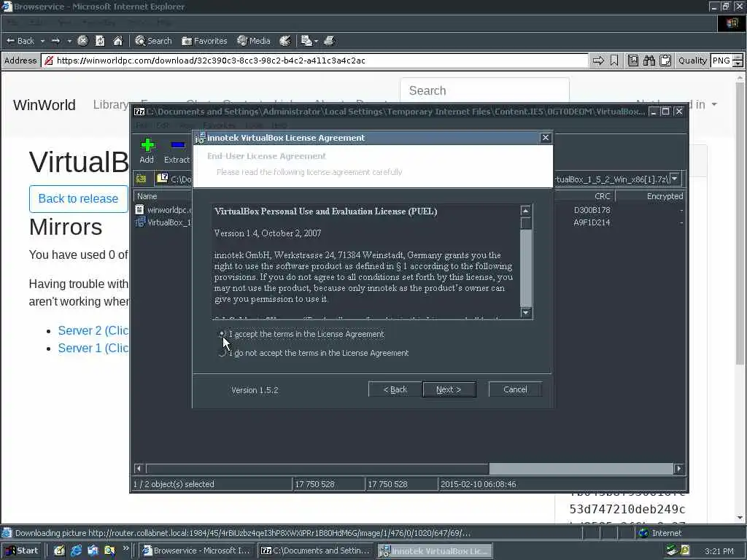Viewport: 747px width, 560px height.
Task: Switch to Browservice taskbar button
Action: 197,551
